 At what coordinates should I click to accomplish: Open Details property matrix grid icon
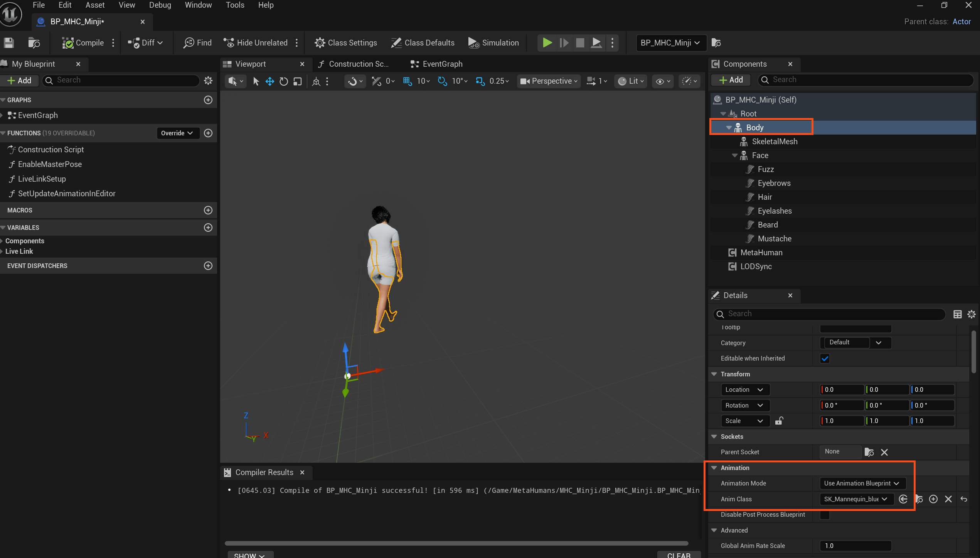point(957,314)
